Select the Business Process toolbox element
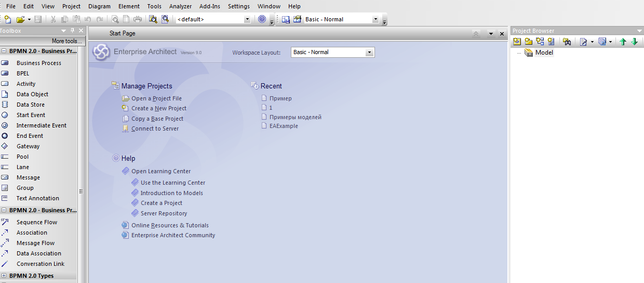 point(38,63)
